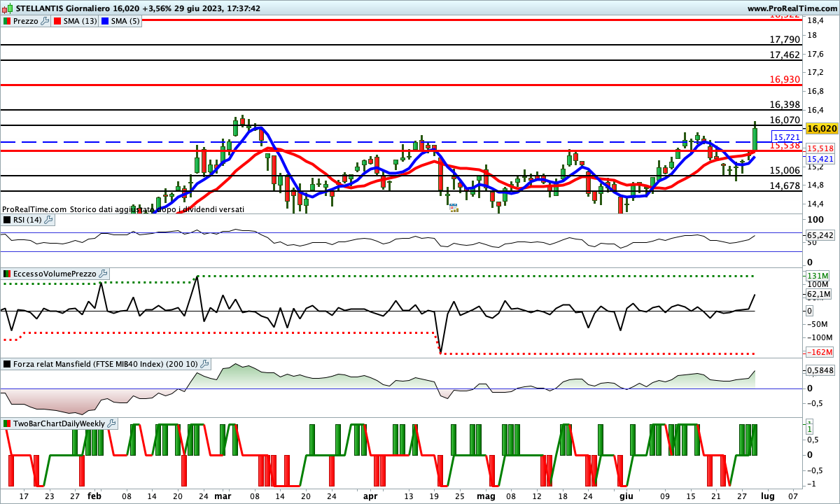Select the TwoBarChartDailyWeekly panel label
Viewport: 840px width, 504px height.
pyautogui.click(x=59, y=423)
